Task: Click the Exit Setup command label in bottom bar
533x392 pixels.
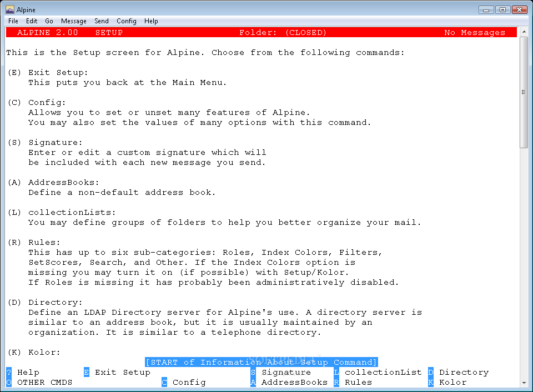Action: pyautogui.click(x=122, y=372)
